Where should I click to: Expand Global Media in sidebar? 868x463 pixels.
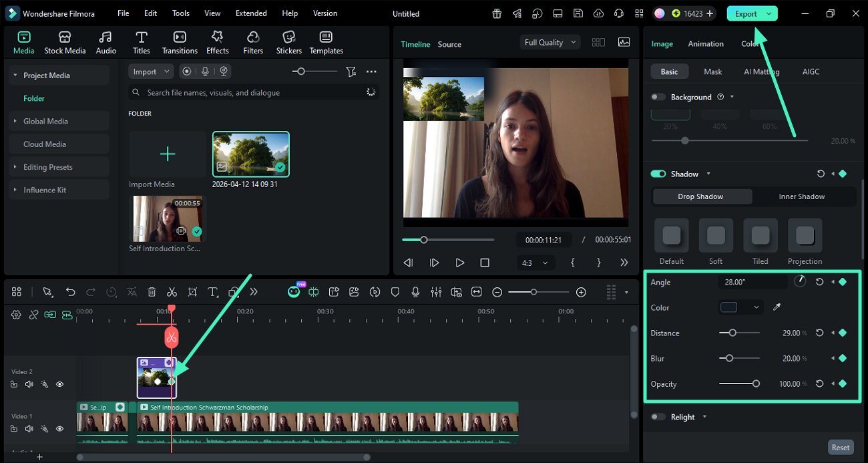[x=15, y=121]
